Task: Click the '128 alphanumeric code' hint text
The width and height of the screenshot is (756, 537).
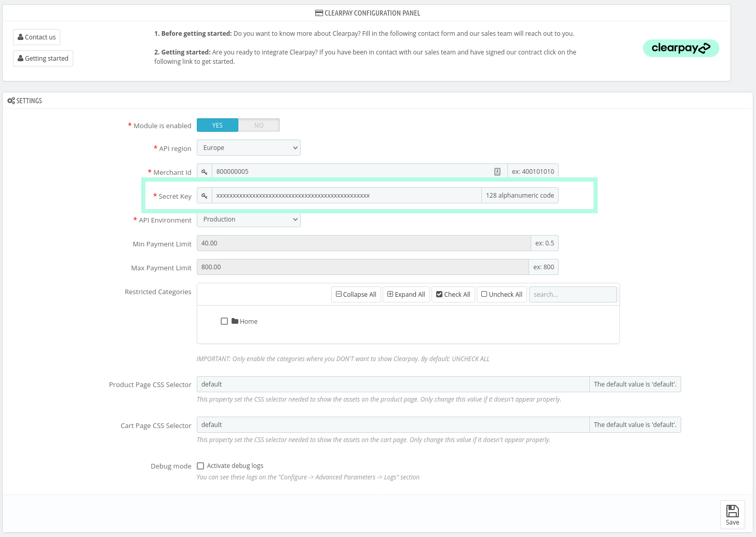Action: point(520,196)
